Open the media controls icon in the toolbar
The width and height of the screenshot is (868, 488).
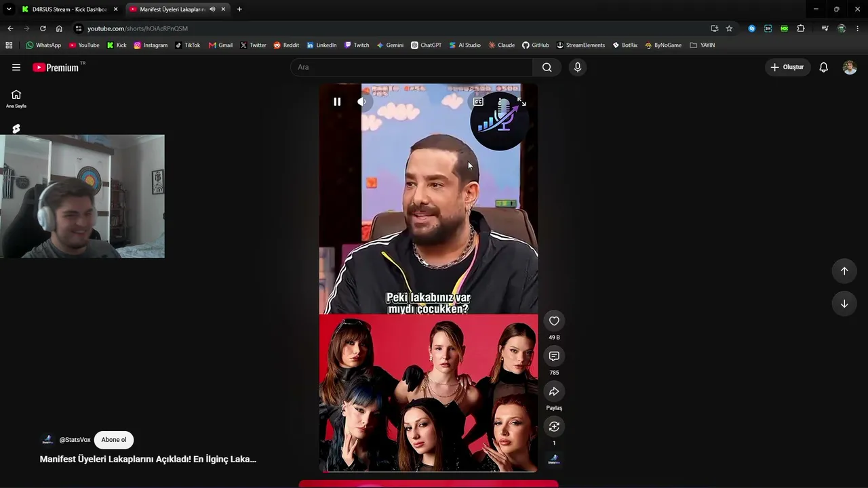[x=825, y=28]
